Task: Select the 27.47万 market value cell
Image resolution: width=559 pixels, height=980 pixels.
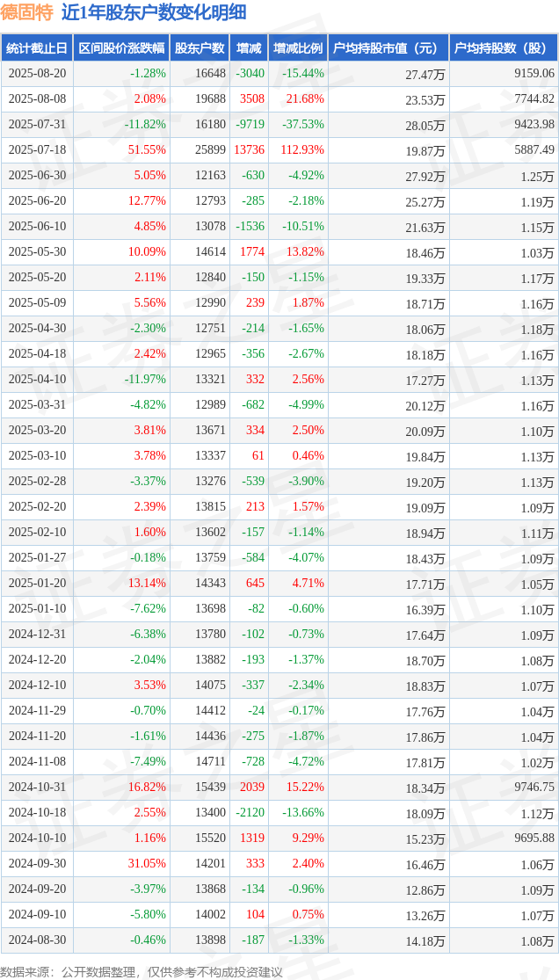Action: click(425, 74)
